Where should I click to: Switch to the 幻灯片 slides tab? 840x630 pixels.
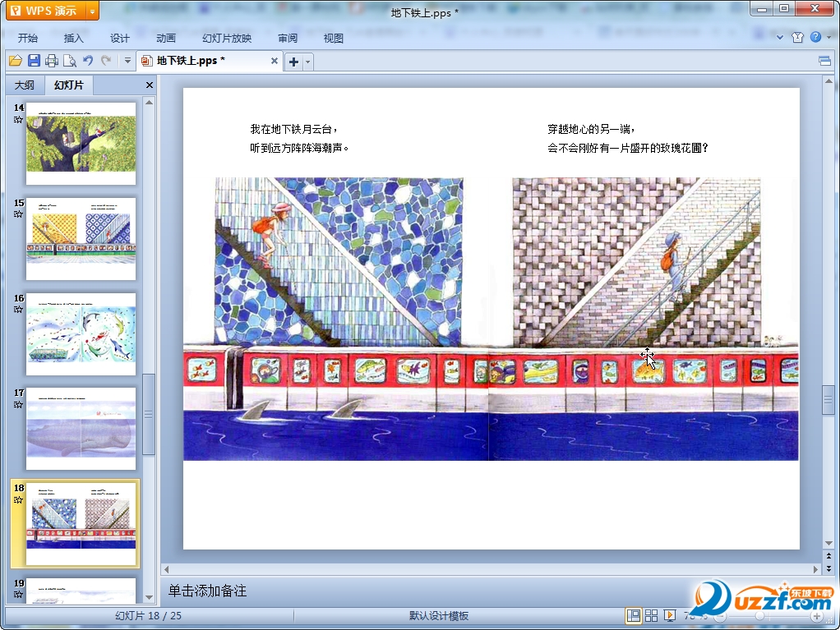point(68,85)
